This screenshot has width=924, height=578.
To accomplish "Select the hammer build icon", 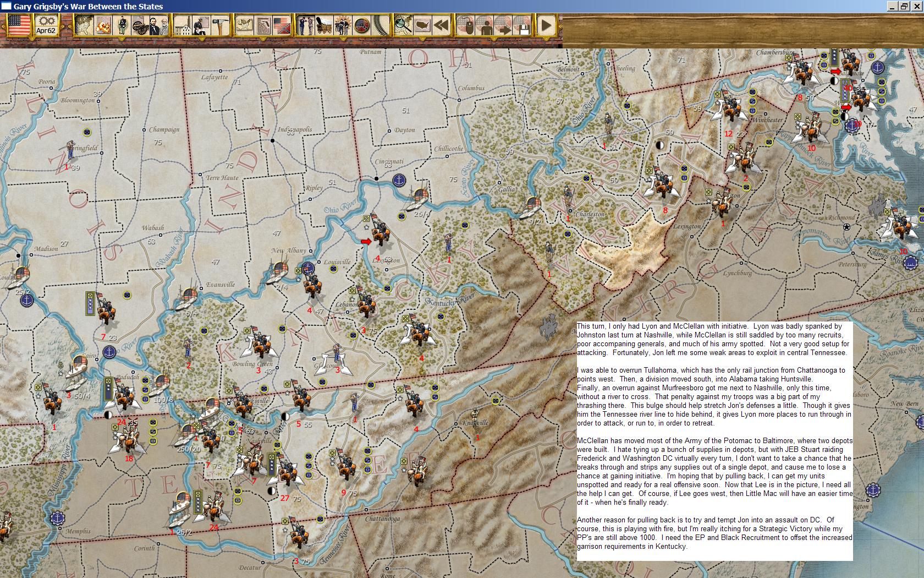I will (219, 25).
